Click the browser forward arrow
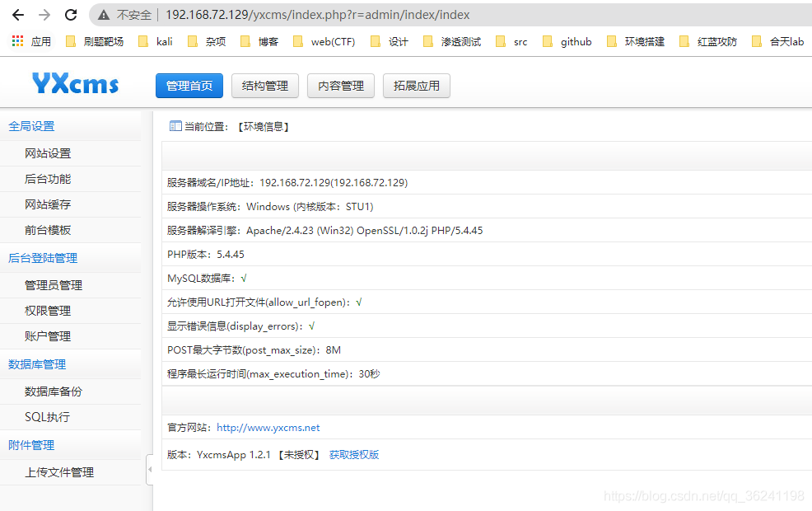Image resolution: width=812 pixels, height=511 pixels. tap(44, 15)
